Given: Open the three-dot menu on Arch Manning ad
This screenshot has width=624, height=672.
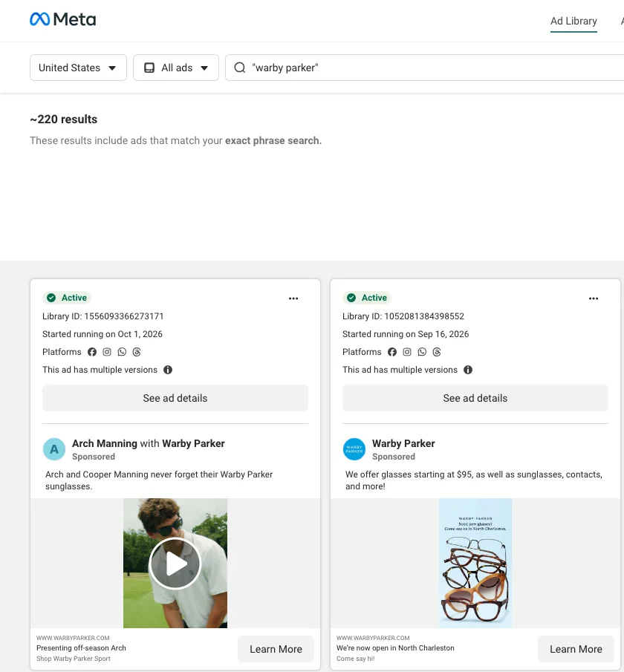Looking at the screenshot, I should coord(293,299).
